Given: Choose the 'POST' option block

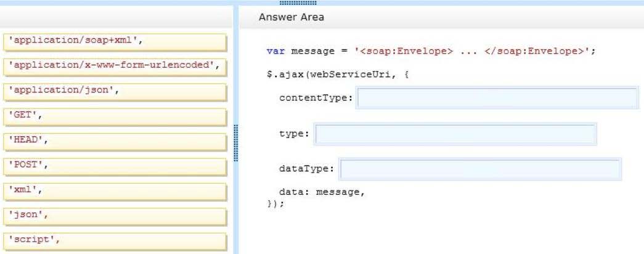Looking at the screenshot, I should [x=115, y=166].
